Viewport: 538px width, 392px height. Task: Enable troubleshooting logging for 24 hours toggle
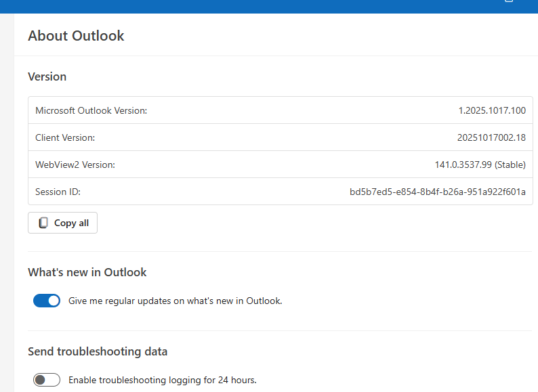(47, 380)
